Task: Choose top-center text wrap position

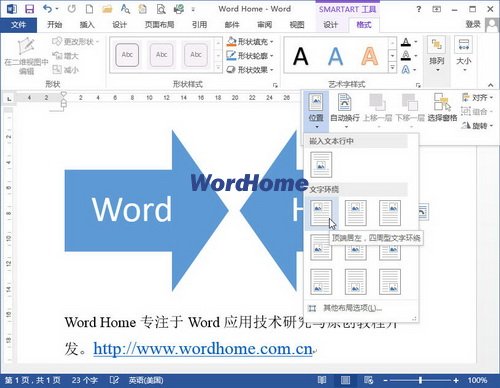Action: [356, 213]
